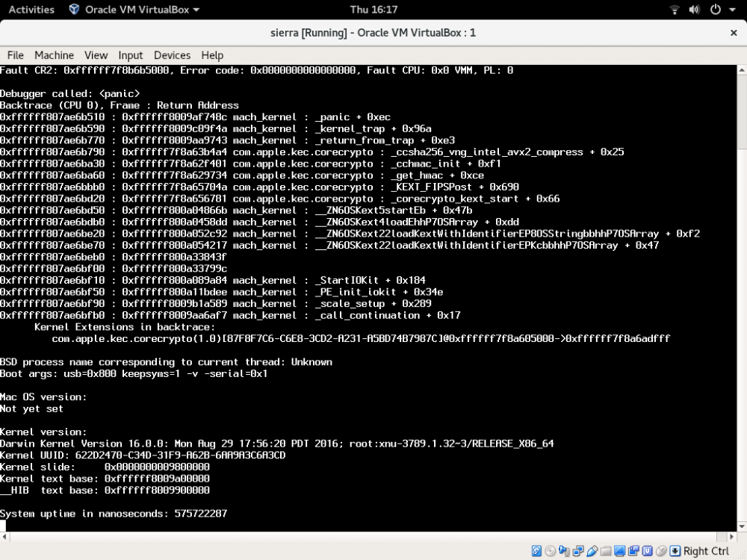The image size is (747, 560).
Task: Open the File menu
Action: tap(15, 55)
